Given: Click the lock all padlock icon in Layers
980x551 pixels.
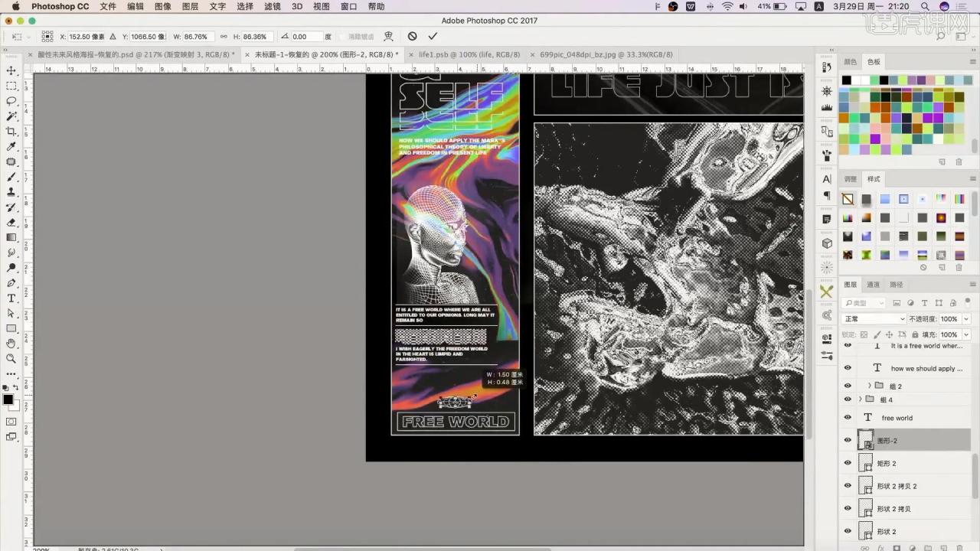Looking at the screenshot, I should [914, 334].
